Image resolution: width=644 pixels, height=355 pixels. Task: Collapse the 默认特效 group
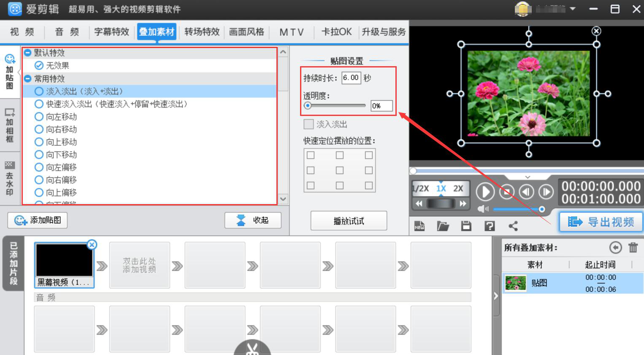(28, 53)
